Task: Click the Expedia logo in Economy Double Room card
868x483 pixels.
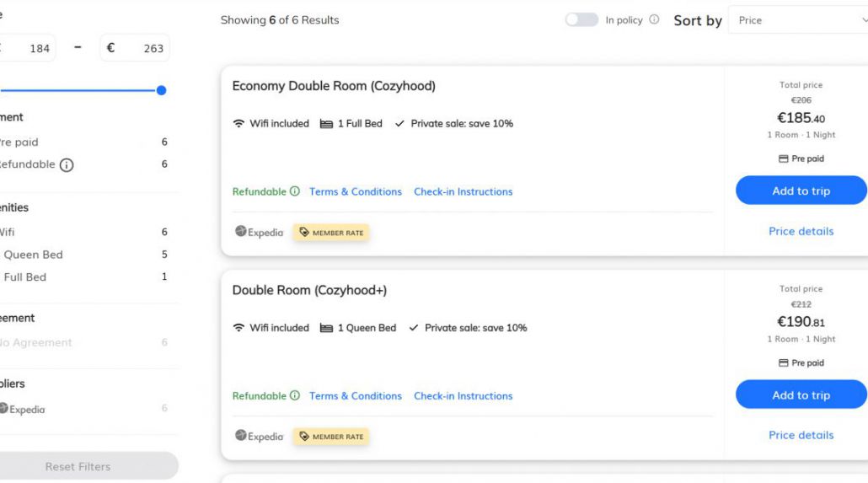Action: click(x=260, y=232)
